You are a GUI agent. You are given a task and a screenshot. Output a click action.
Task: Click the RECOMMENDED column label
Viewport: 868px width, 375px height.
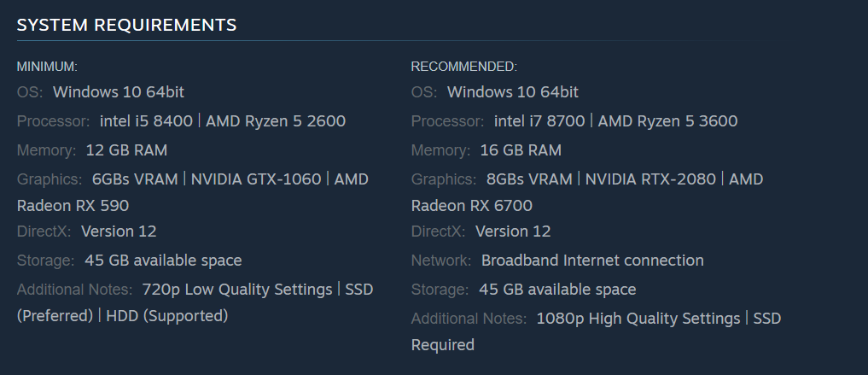pos(463,66)
